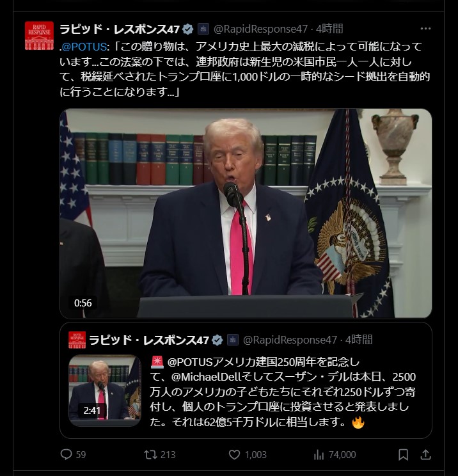Viewport: 458px width, 476px height.
Task: Tap the repost icon with 213 reposts
Action: [x=150, y=454]
